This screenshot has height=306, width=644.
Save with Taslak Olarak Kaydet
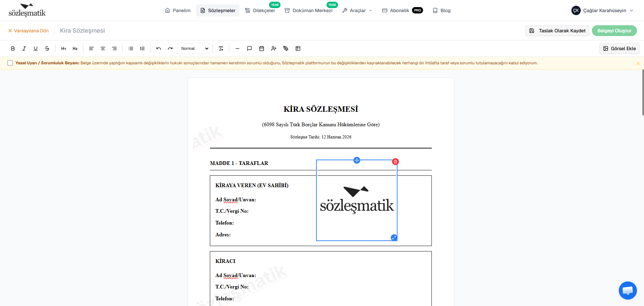557,31
